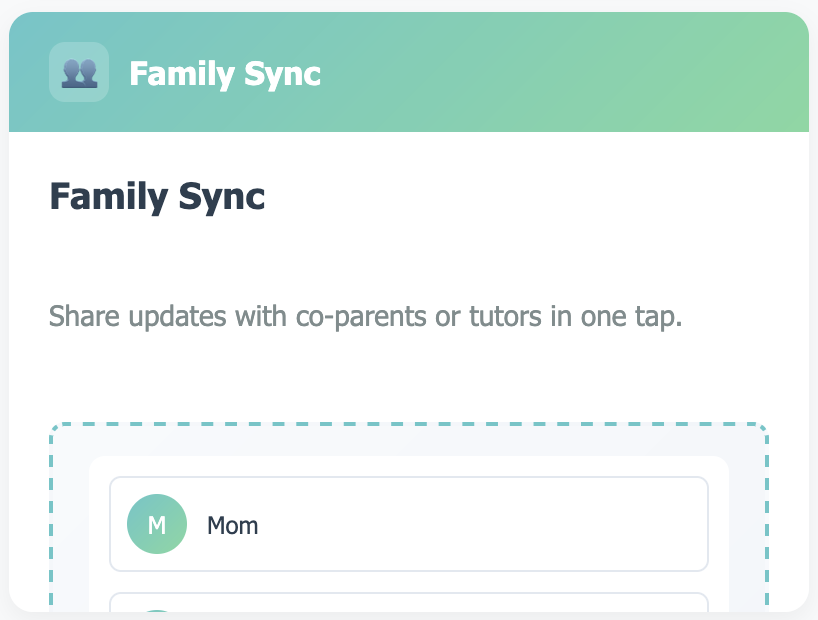Tap the dashed teal border area
Viewport: 818px width, 620px height.
click(409, 423)
